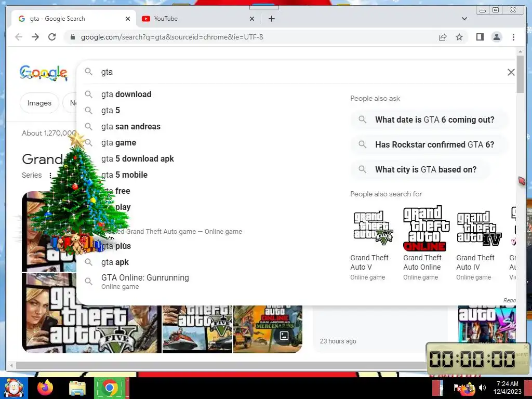Open the Chrome profile avatar

[x=496, y=37]
